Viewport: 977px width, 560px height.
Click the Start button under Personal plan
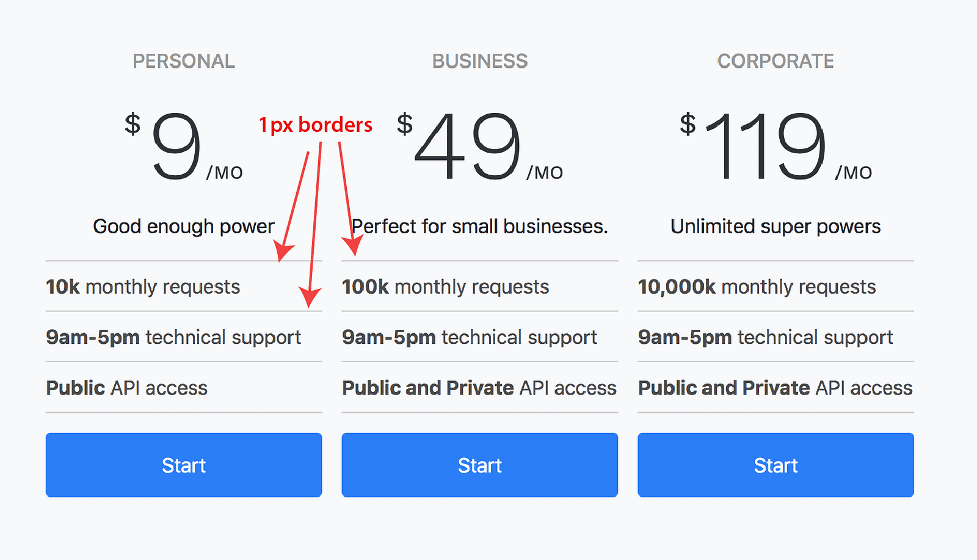pos(184,465)
